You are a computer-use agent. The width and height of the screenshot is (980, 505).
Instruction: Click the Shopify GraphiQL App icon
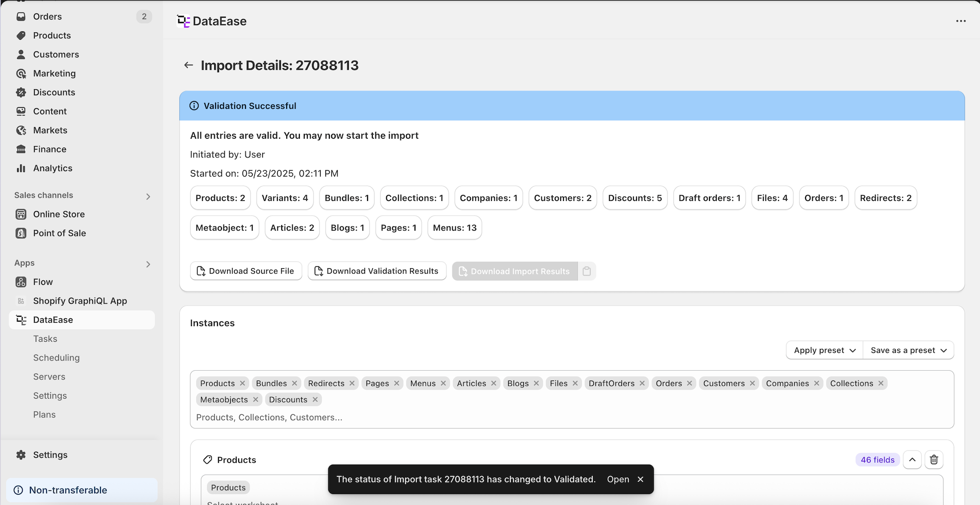pyautogui.click(x=21, y=301)
